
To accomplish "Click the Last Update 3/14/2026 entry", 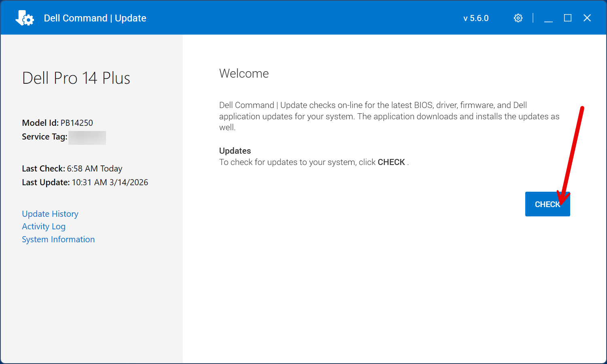I will pyautogui.click(x=85, y=182).
